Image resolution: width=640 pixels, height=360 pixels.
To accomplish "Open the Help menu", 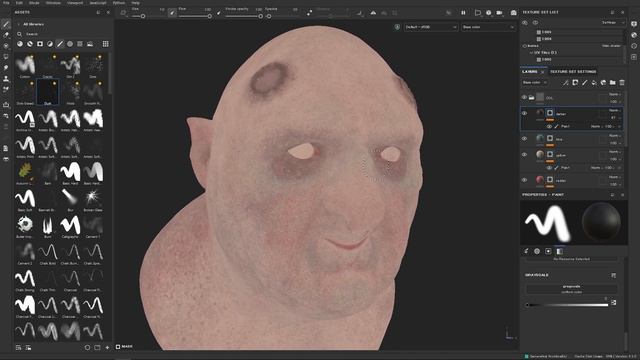I will 135,2.
